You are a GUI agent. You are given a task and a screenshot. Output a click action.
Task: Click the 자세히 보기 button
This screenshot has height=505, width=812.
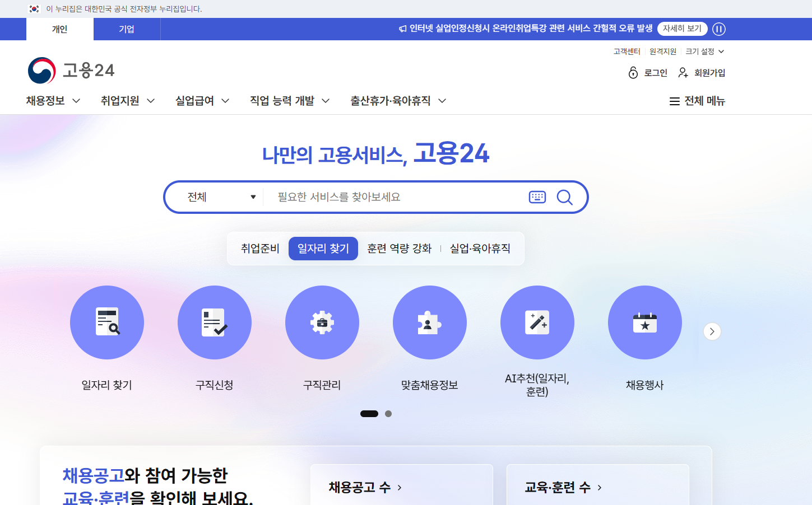tap(682, 29)
